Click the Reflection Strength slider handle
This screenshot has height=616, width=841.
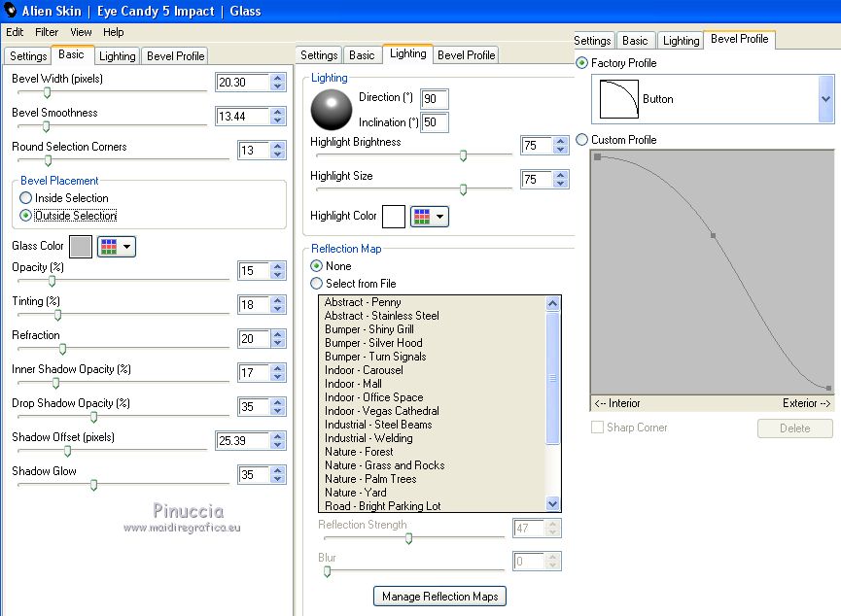[408, 538]
